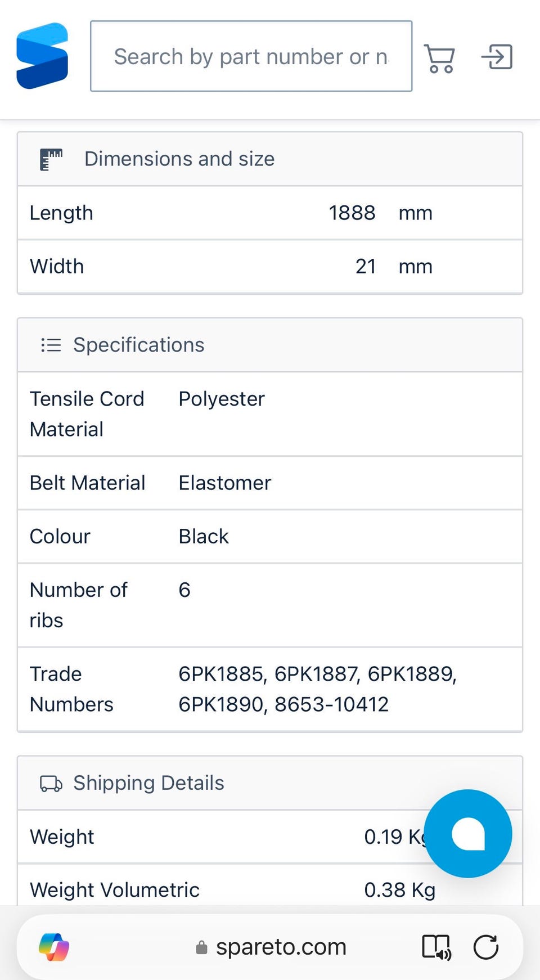Image resolution: width=540 pixels, height=980 pixels.
Task: Select the trade numbers text 6PK1885
Action: 222,674
